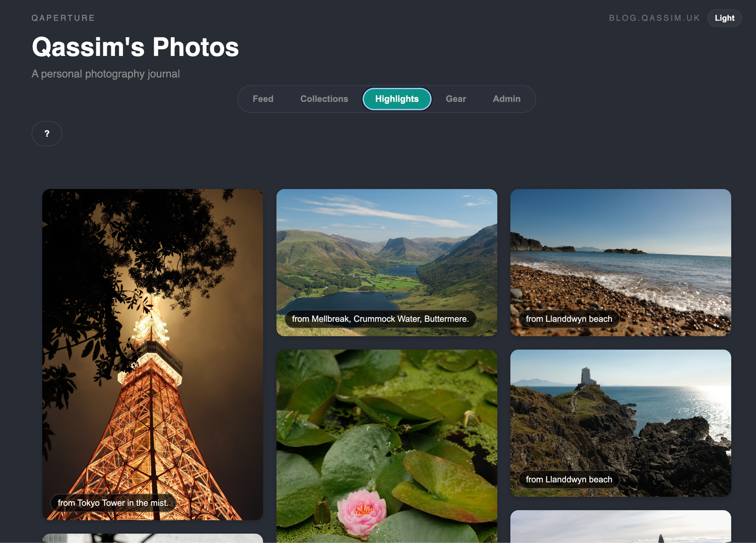This screenshot has width=756, height=543.
Task: Toggle the Light theme switch
Action: pos(724,18)
